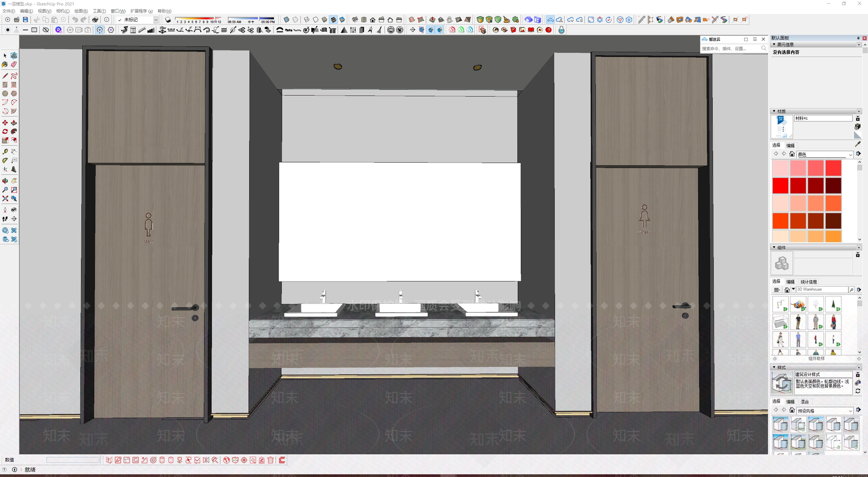The width and height of the screenshot is (868, 477).
Task: Open the 颜色 material library dropdown
Action: (x=825, y=154)
